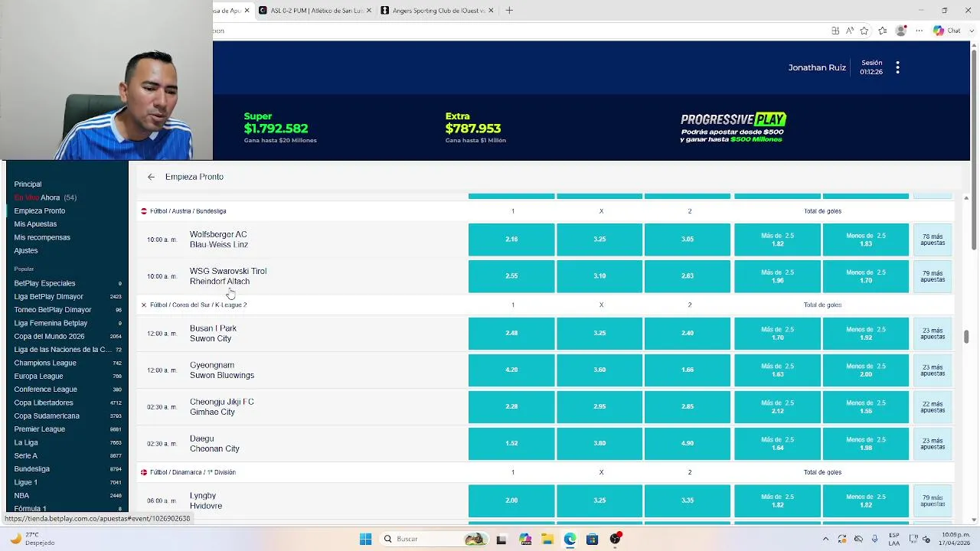The height and width of the screenshot is (551, 980).
Task: Click the betting list scrollbar thumb
Action: tap(966, 337)
